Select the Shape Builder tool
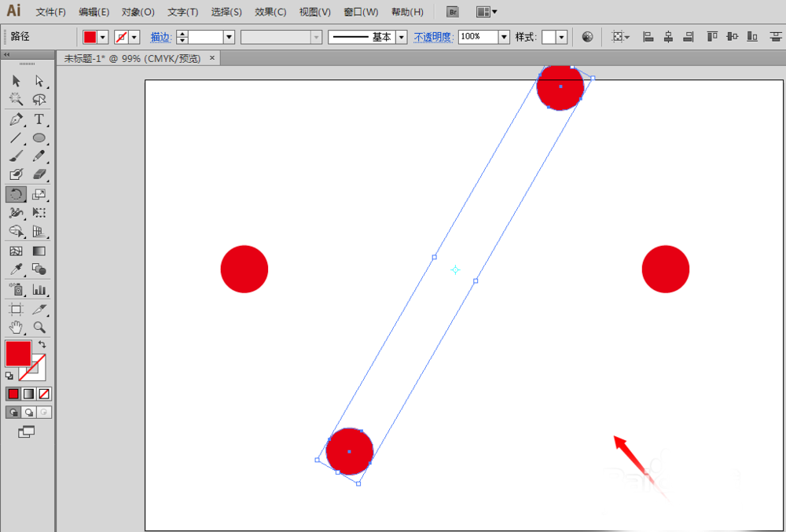 click(17, 230)
